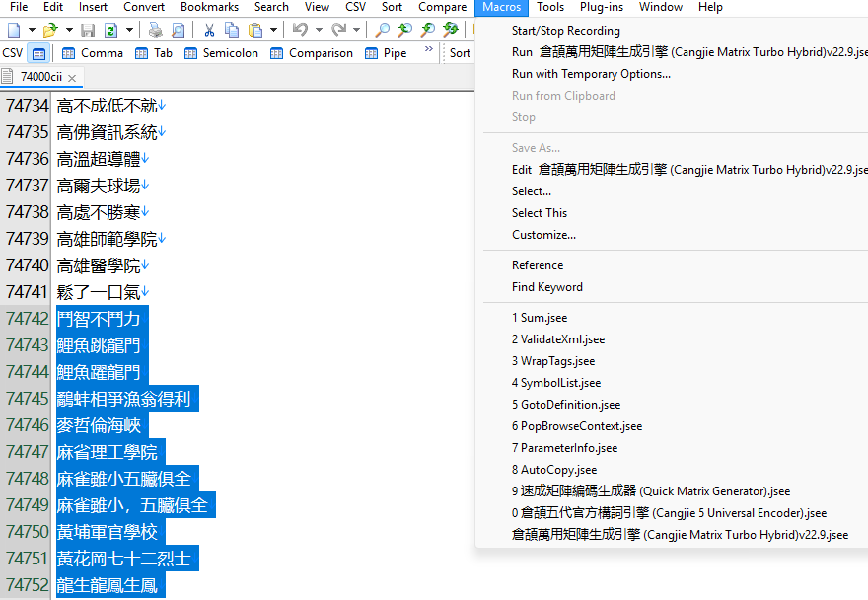Click the Cut scissors icon
Viewport: 868px width, 600px height.
coord(209,31)
